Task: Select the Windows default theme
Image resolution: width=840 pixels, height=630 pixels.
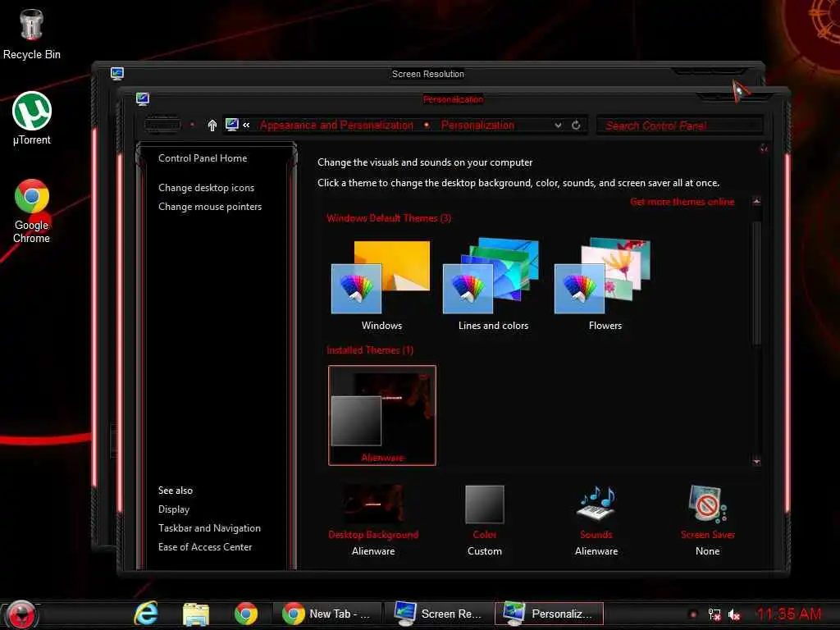Action: [x=381, y=285]
